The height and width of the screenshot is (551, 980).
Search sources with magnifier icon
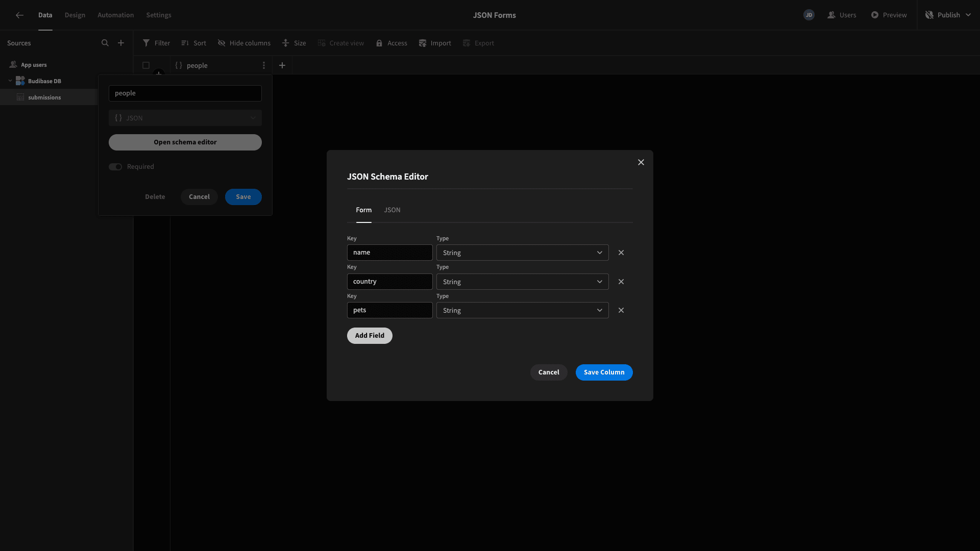point(105,43)
